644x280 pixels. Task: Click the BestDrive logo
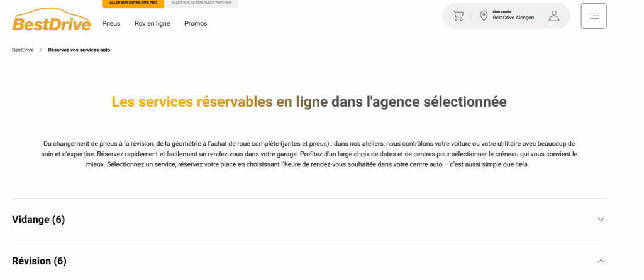[52, 19]
